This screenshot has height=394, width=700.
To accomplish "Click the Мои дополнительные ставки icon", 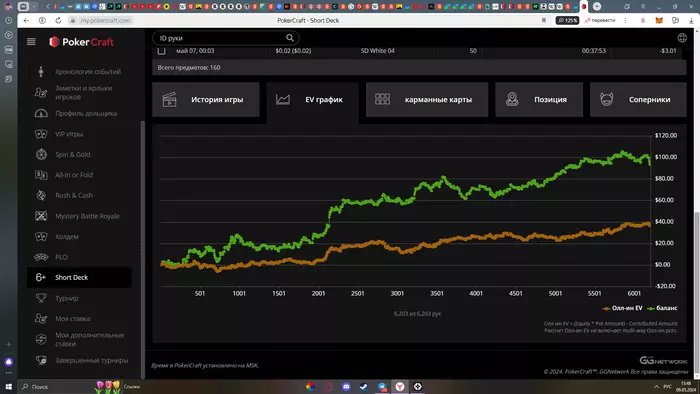I will [41, 339].
